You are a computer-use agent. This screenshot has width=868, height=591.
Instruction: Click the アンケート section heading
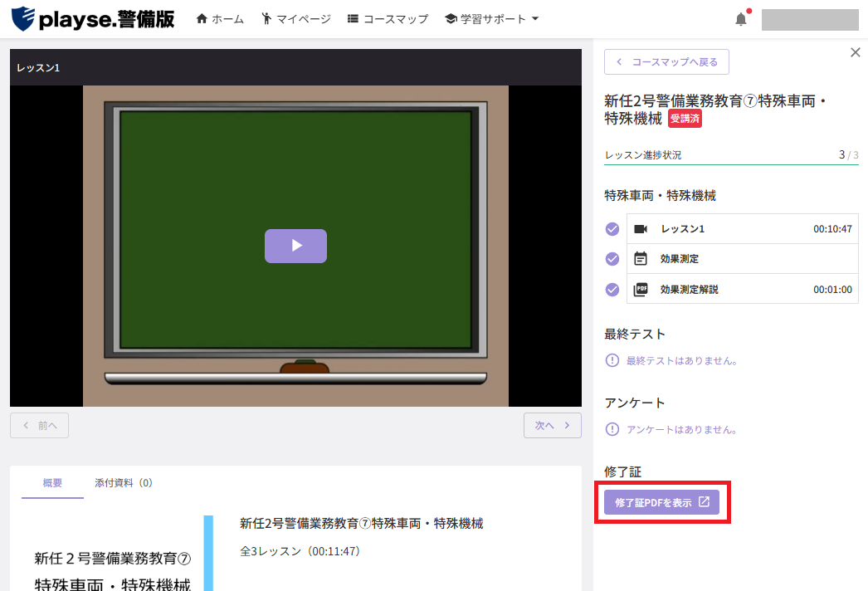634,403
